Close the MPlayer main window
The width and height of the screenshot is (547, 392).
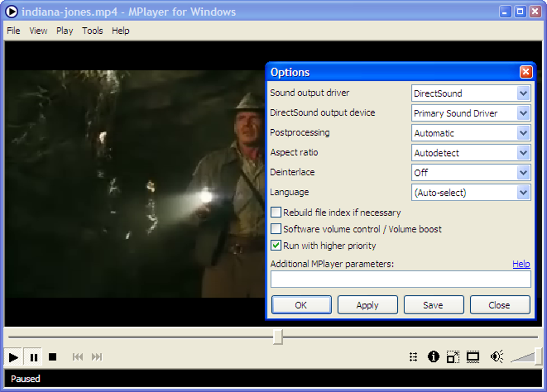click(535, 12)
